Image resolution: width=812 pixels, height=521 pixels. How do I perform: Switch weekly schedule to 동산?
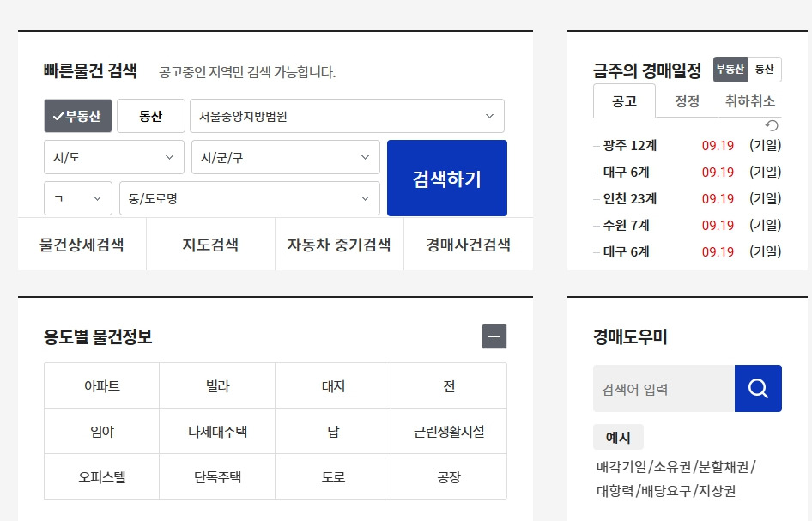pos(764,70)
